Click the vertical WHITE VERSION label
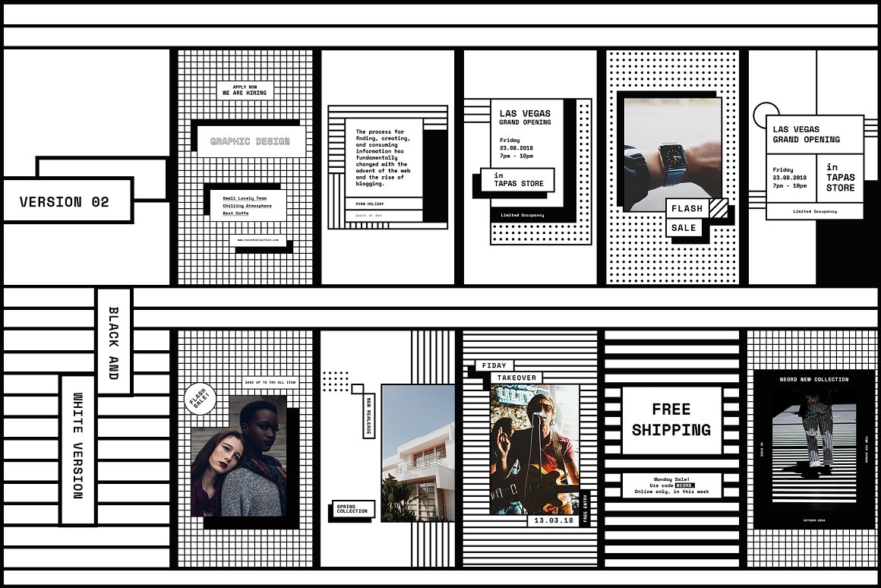881x588 pixels. pos(77,450)
